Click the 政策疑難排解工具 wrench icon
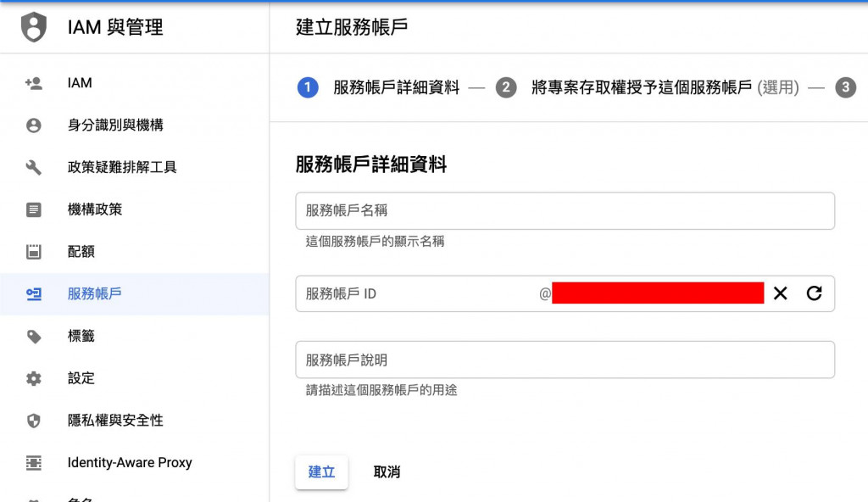868x502 pixels. tap(33, 167)
